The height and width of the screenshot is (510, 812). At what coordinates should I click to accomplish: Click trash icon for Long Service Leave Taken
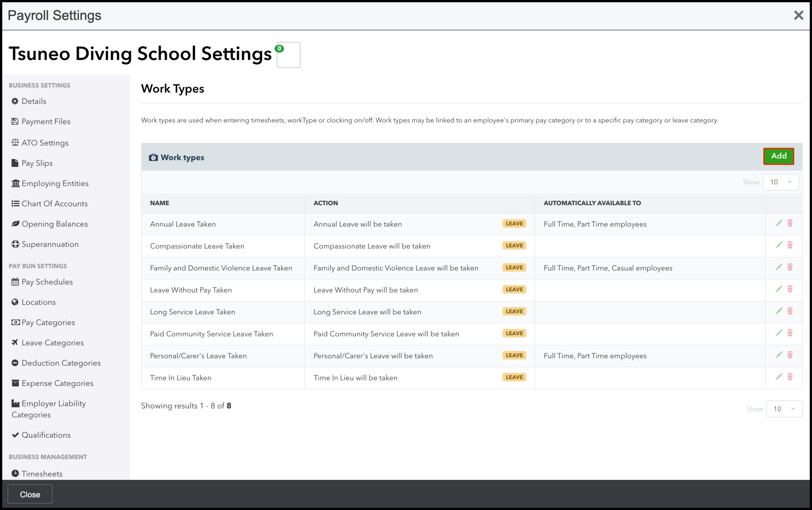pyautogui.click(x=790, y=311)
